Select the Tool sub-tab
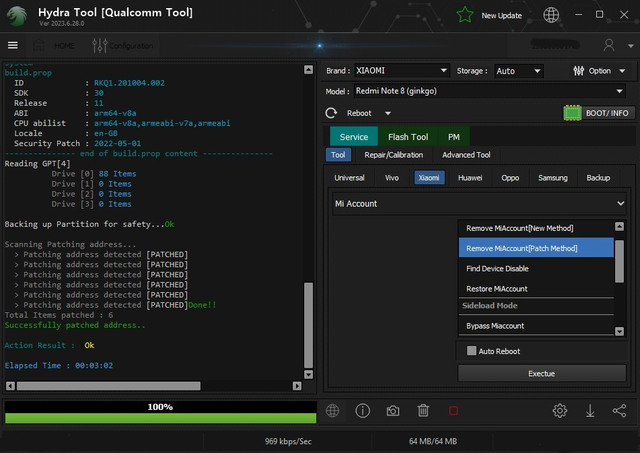 pyautogui.click(x=338, y=155)
